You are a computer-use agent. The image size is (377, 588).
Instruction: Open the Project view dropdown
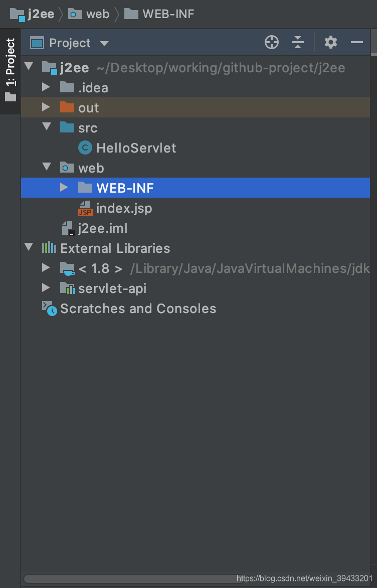[104, 43]
